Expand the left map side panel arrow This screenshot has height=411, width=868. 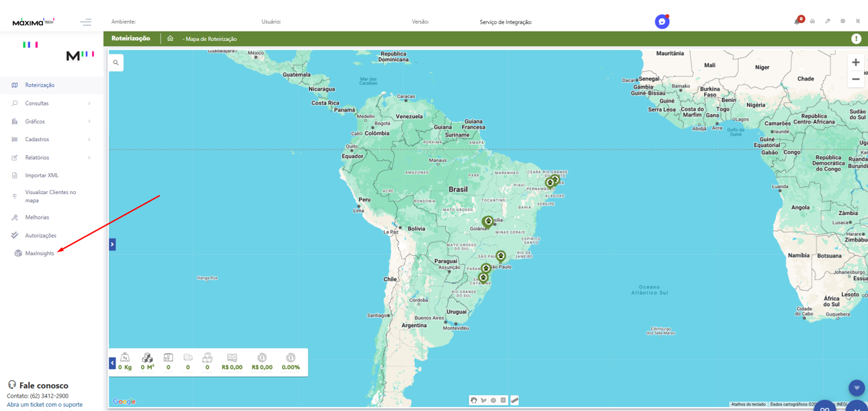click(112, 244)
